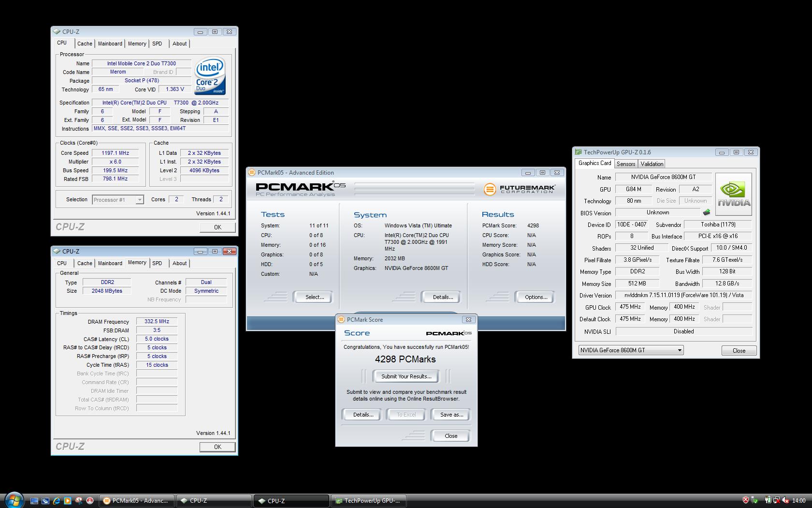This screenshot has height=508, width=812.
Task: Click Level 2 cache 4096 KBytes value
Action: 204,170
